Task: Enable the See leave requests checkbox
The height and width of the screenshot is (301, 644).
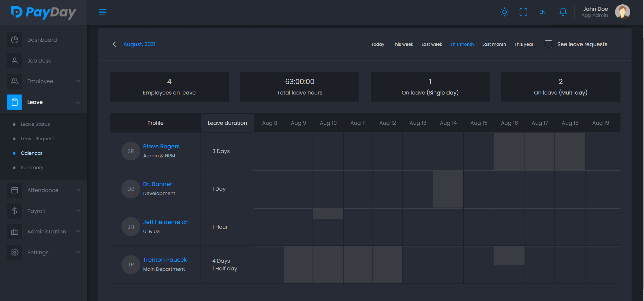Action: 548,44
